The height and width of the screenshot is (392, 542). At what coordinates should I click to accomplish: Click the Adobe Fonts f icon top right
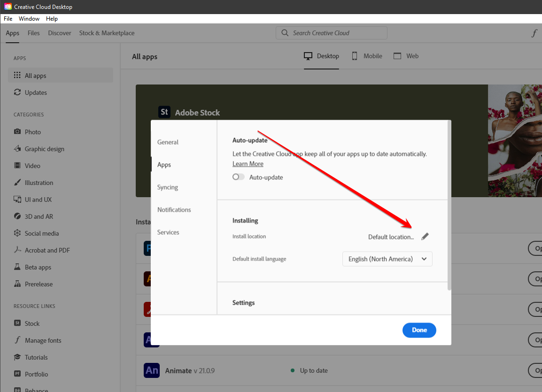[534, 33]
